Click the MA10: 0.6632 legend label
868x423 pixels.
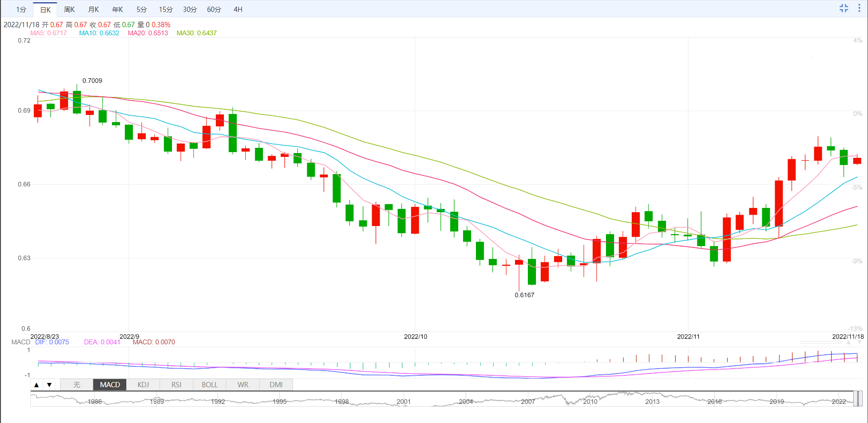[99, 33]
